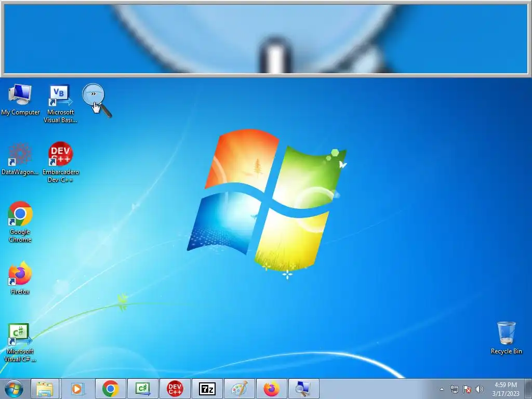This screenshot has height=399, width=532.
Task: Click Show desktop button at taskbar end
Action: click(528, 389)
